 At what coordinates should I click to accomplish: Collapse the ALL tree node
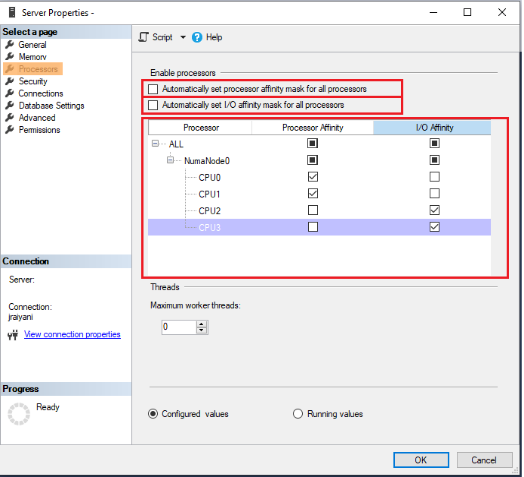tap(155, 144)
